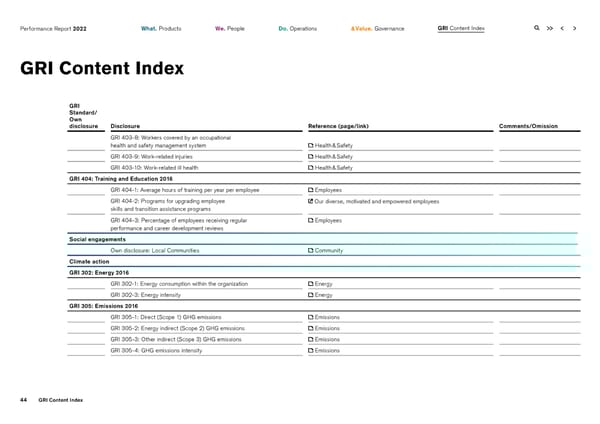
Task: Open 'Our diverse, motivated and empowered employees' link
Action: (377, 202)
